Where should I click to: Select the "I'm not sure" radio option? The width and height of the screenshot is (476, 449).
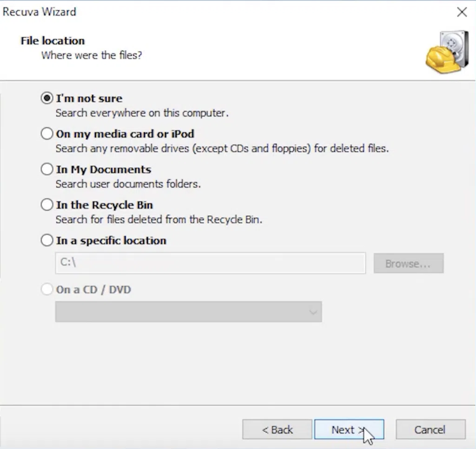tap(47, 98)
